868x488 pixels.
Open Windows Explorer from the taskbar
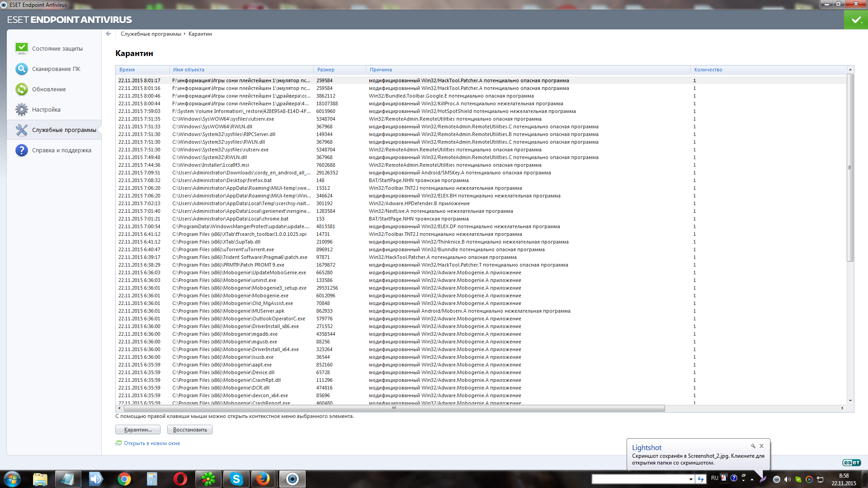tap(40, 479)
